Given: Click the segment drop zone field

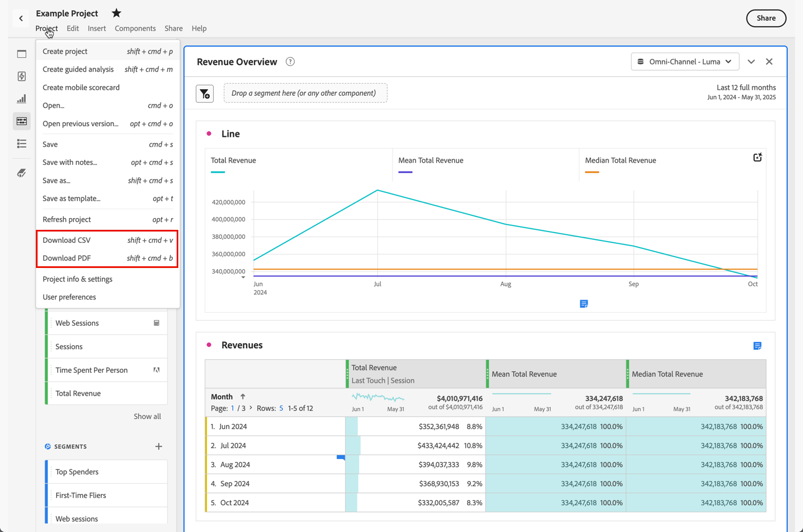Looking at the screenshot, I should 305,93.
